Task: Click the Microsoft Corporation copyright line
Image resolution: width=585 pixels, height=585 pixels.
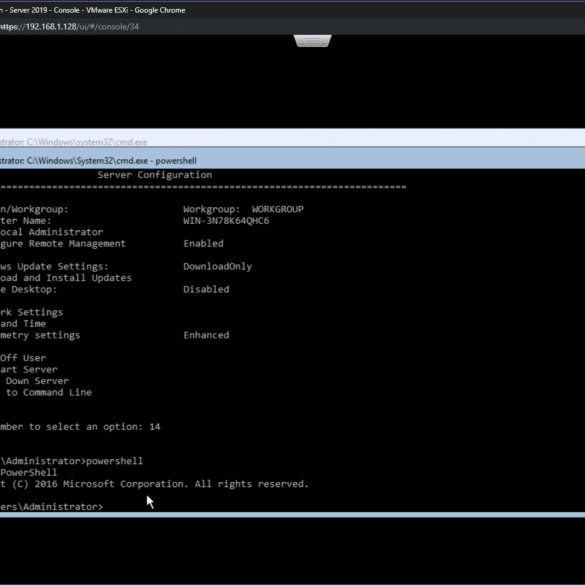Action: pos(154,484)
